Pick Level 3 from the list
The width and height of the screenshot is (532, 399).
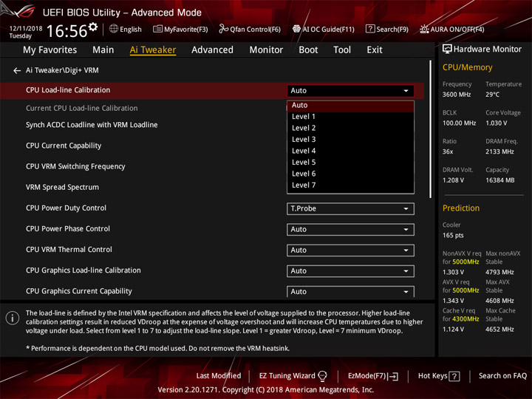coord(350,140)
